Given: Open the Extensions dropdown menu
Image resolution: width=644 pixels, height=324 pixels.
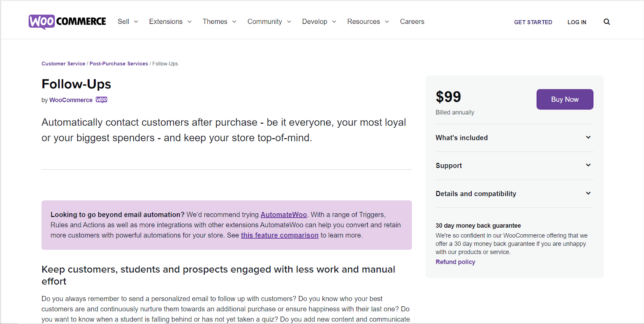Looking at the screenshot, I should coord(170,21).
